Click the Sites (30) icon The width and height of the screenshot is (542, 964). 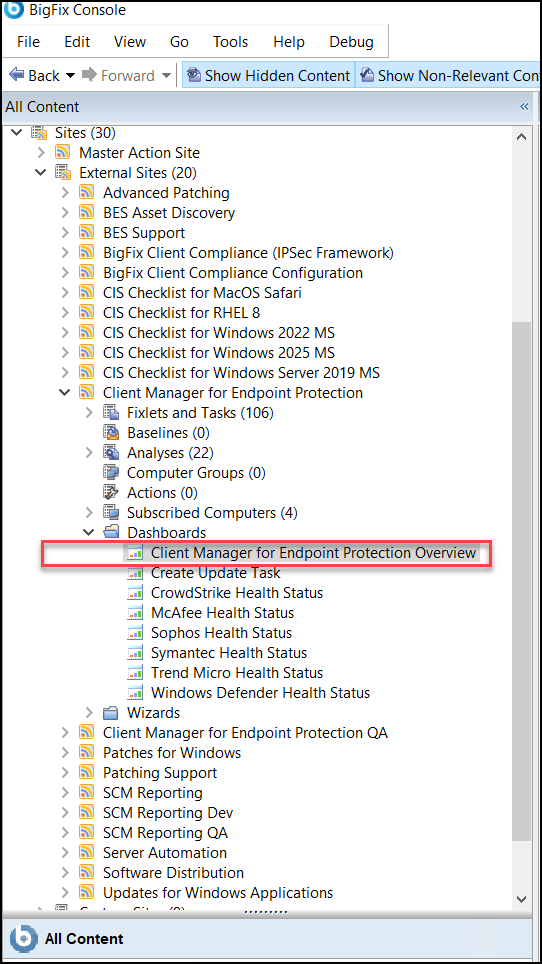pyautogui.click(x=39, y=132)
